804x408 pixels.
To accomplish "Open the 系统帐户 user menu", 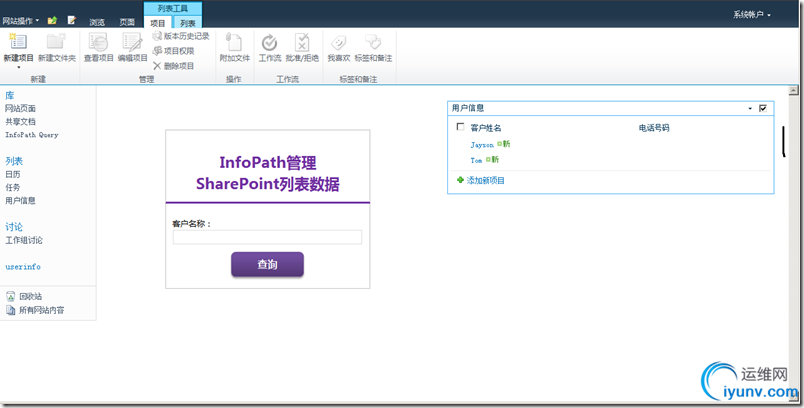I will click(752, 15).
